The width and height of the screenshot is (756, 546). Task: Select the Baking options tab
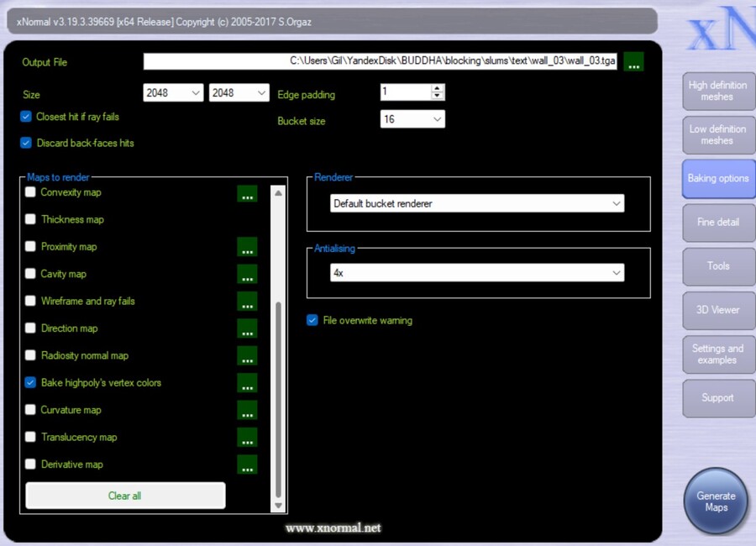coord(718,178)
